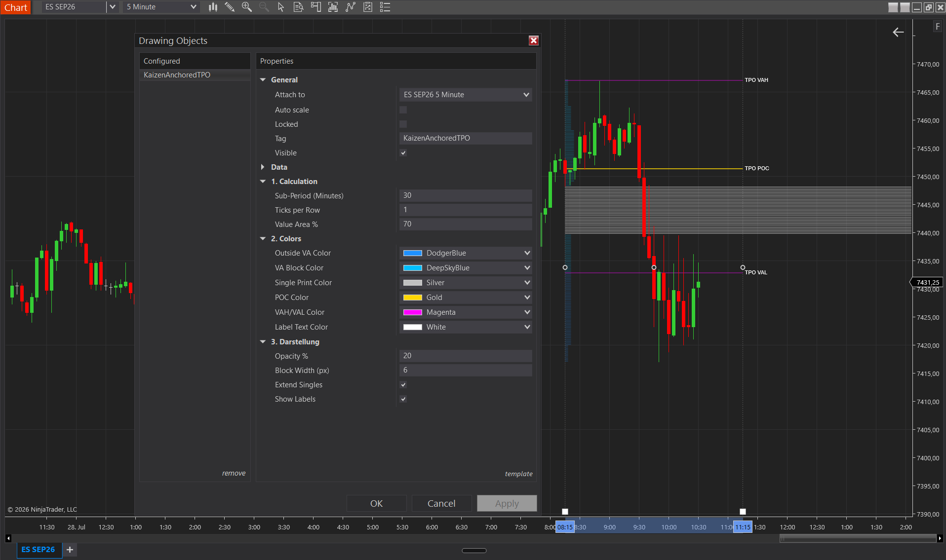Click the left arrow return icon on chart
The height and width of the screenshot is (560, 946).
tap(898, 32)
